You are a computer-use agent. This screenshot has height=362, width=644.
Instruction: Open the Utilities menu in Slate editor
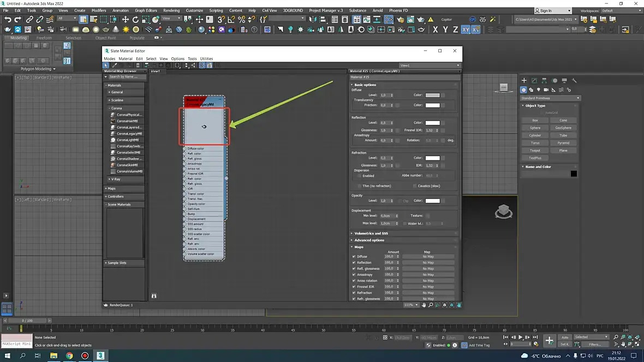click(206, 59)
